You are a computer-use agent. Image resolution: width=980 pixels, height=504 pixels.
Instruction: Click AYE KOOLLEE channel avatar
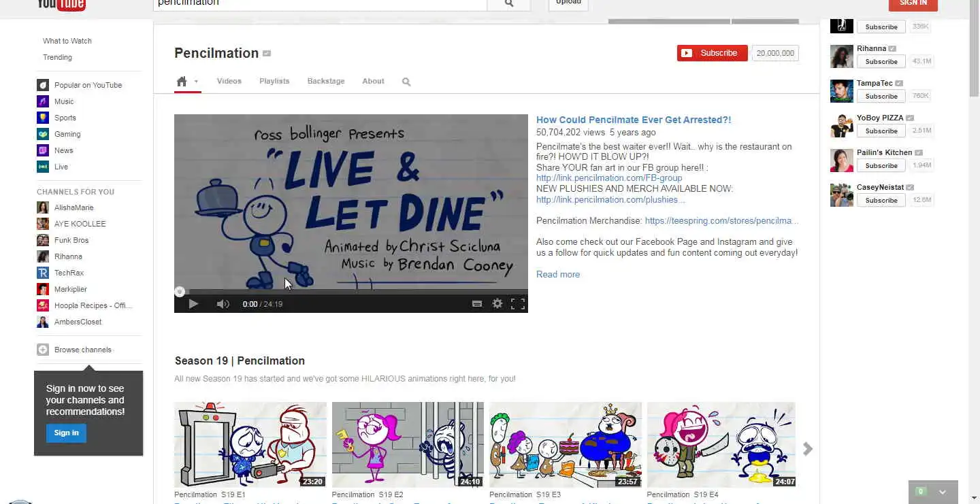43,224
